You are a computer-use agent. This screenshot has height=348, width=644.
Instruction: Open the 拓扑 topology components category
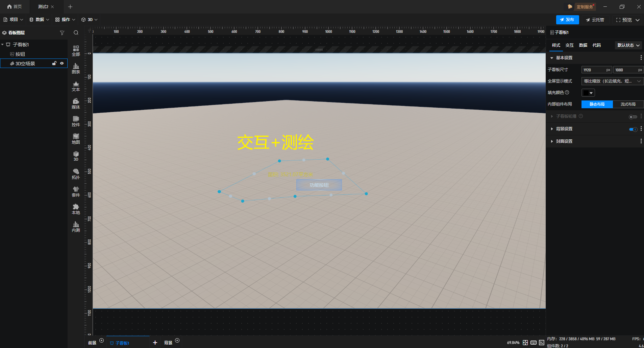pos(76,174)
